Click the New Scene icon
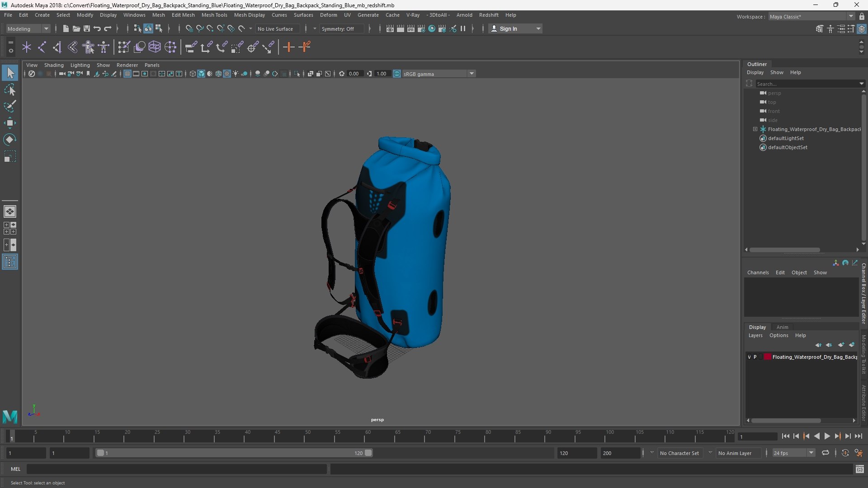Viewport: 868px width, 488px height. coord(66,28)
